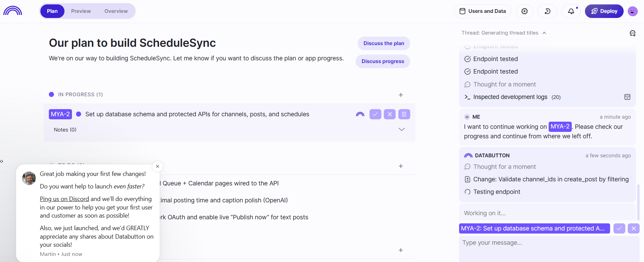Click the MYA-2 task chip above the message box
The height and width of the screenshot is (262, 644).
pyautogui.click(x=534, y=228)
